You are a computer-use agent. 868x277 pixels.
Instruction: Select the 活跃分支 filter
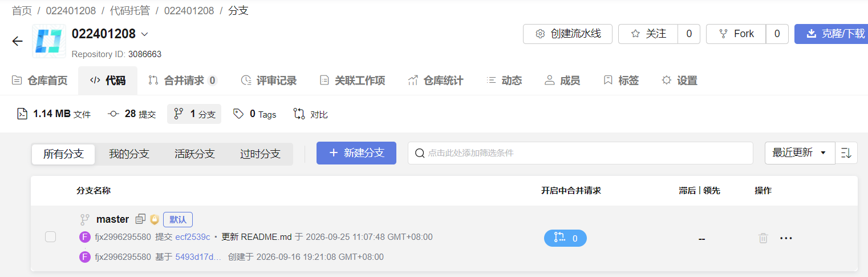(x=195, y=154)
